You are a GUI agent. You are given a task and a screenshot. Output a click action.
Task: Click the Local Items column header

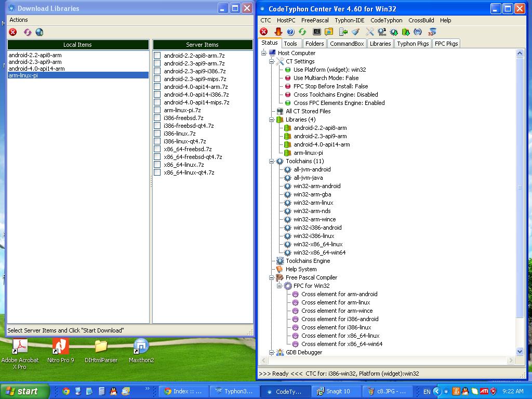point(78,45)
